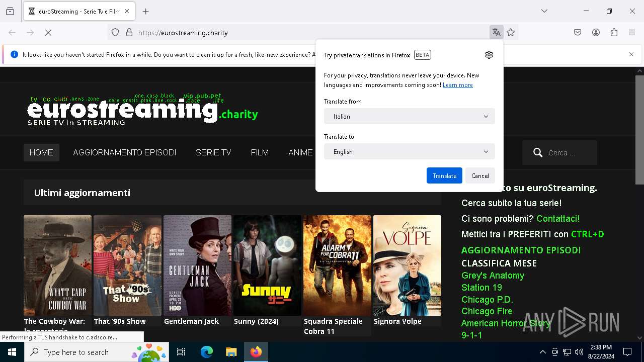
Task: Click the site search magnifier icon
Action: [538, 152]
